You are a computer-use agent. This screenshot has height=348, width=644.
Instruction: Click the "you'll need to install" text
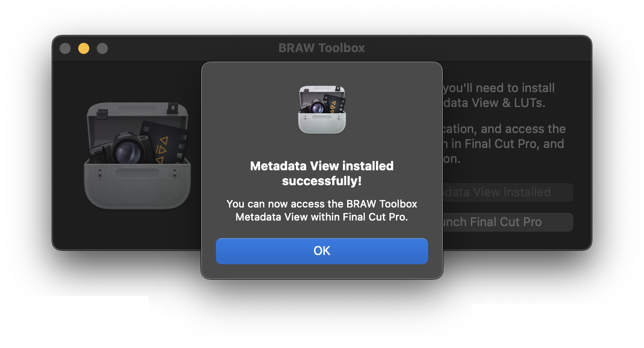pyautogui.click(x=499, y=88)
